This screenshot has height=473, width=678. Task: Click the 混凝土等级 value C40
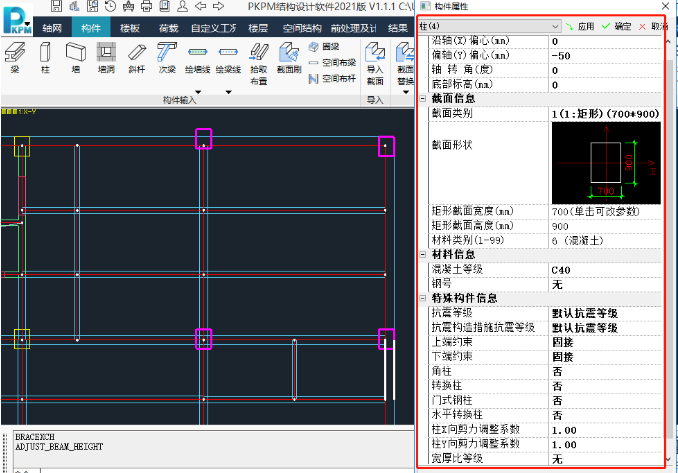click(x=605, y=270)
